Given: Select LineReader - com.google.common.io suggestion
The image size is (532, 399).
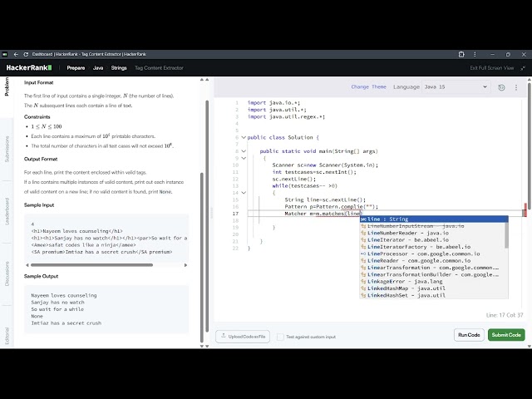Looking at the screenshot, I should (x=432, y=260).
